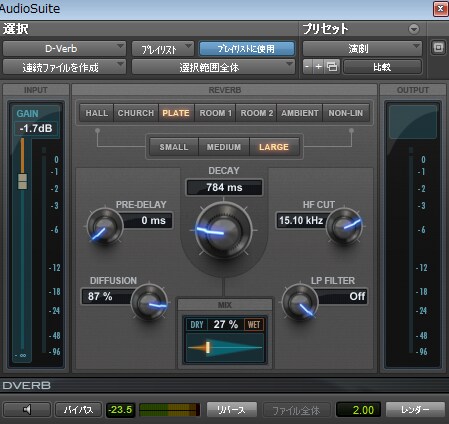449x424 pixels.
Task: Close the AudioSuite window
Action: [x=440, y=9]
